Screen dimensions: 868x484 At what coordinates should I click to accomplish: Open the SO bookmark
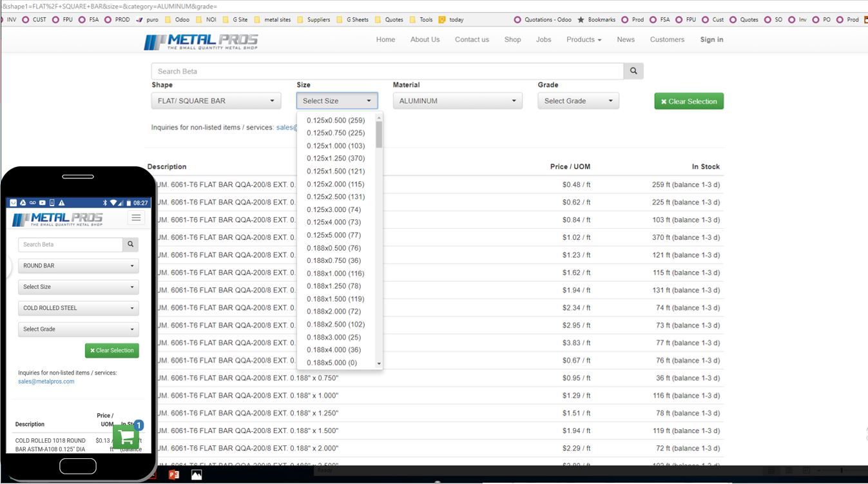(773, 19)
